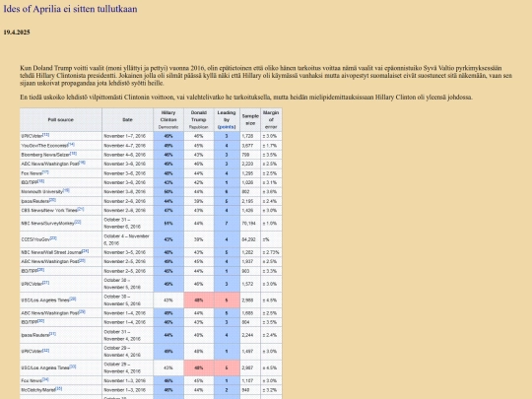Click the 'Hillary Clinton Democratic' column header
The height and width of the screenshot is (399, 532).
(x=168, y=120)
